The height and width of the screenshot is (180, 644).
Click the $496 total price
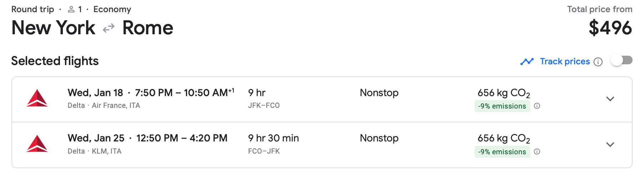[610, 28]
